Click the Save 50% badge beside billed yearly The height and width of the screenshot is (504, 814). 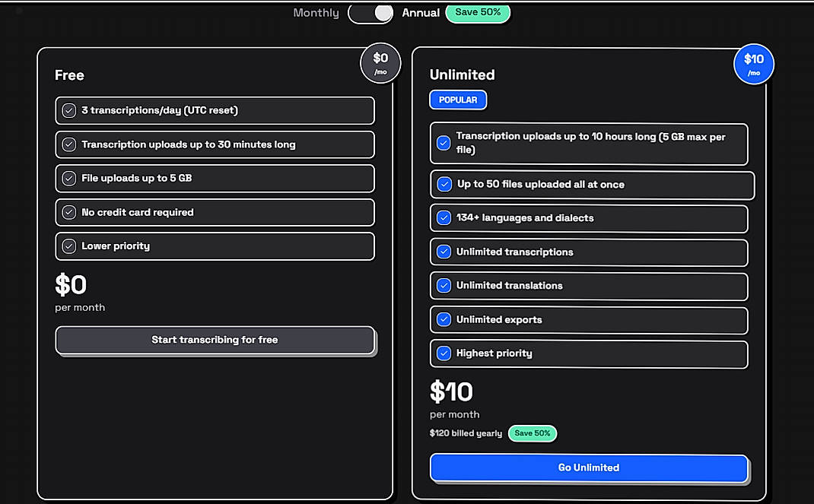(532, 433)
